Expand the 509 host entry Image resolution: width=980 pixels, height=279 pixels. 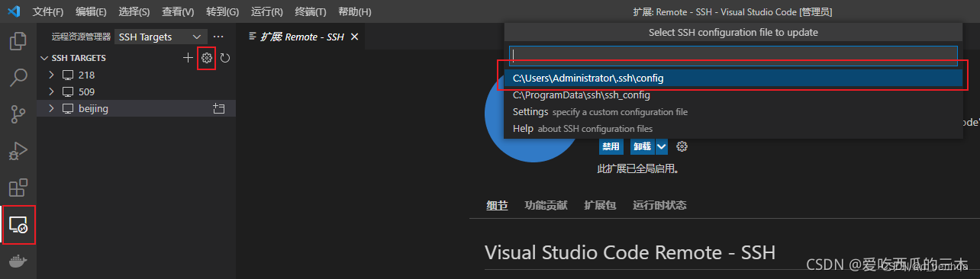51,91
